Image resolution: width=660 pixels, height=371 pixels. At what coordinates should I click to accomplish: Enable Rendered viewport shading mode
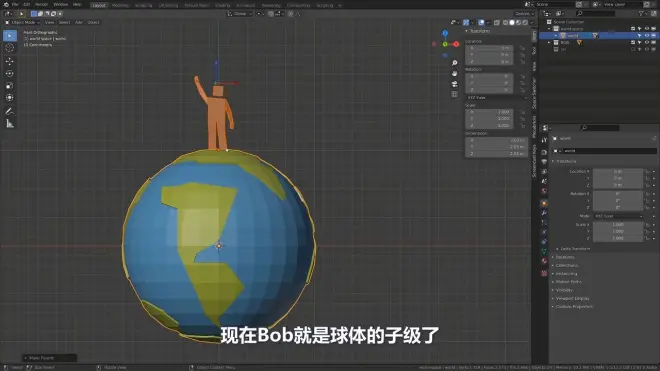tap(525, 22)
